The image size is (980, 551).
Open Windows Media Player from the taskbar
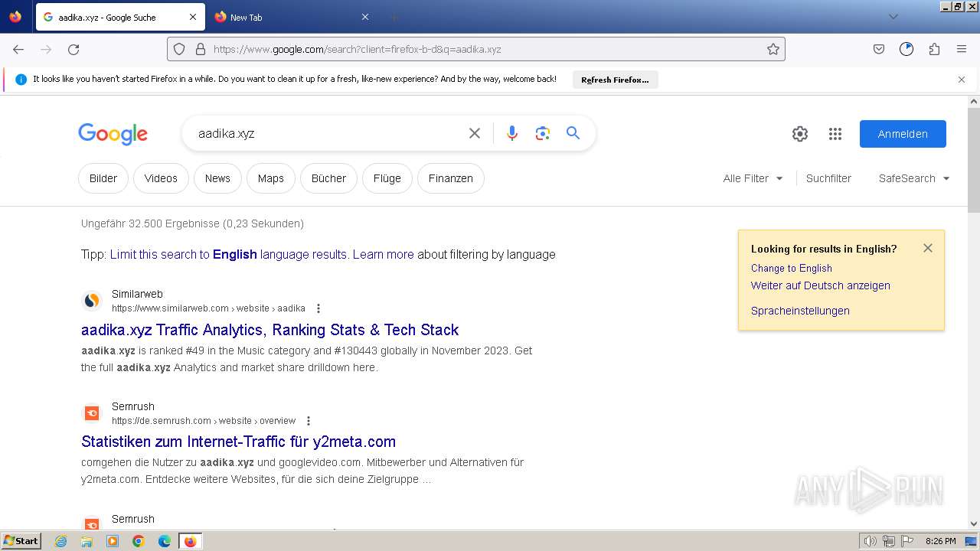point(113,541)
